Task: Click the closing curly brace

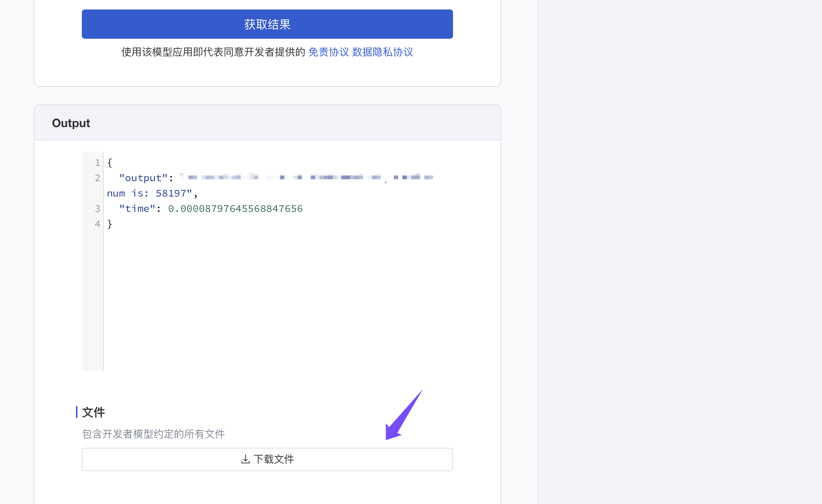Action: pos(110,224)
